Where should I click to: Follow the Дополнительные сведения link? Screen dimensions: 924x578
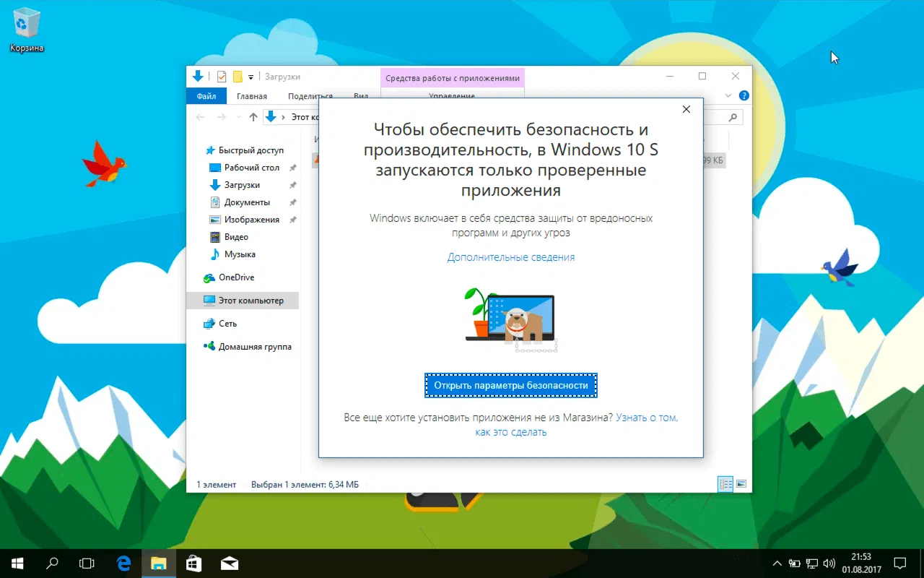point(511,256)
